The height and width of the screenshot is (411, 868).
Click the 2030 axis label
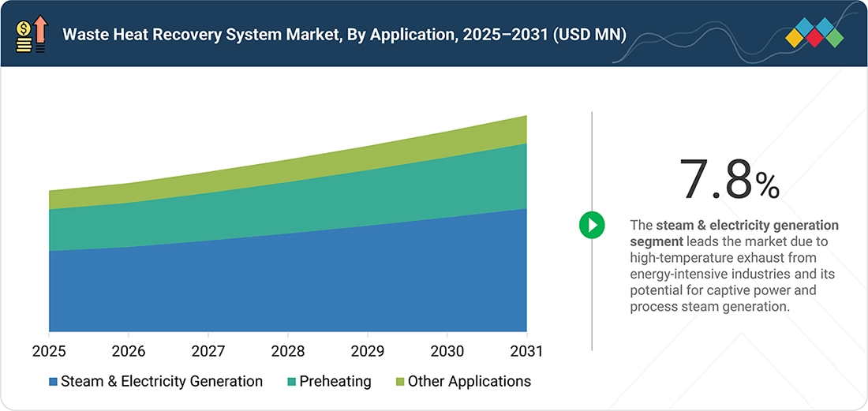coord(447,351)
